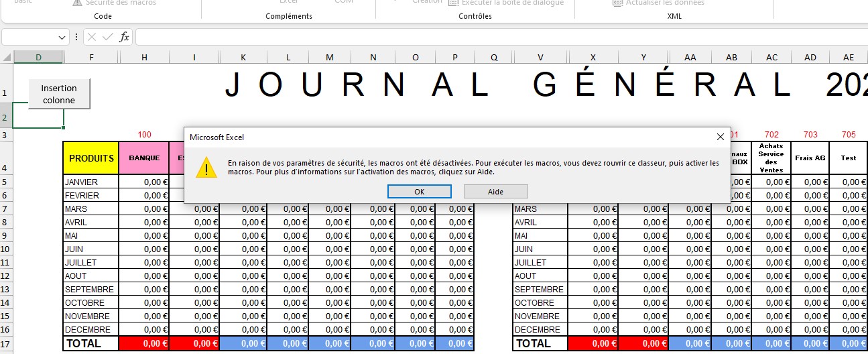Click the fx Insert Function icon
The image size is (868, 354).
[124, 38]
